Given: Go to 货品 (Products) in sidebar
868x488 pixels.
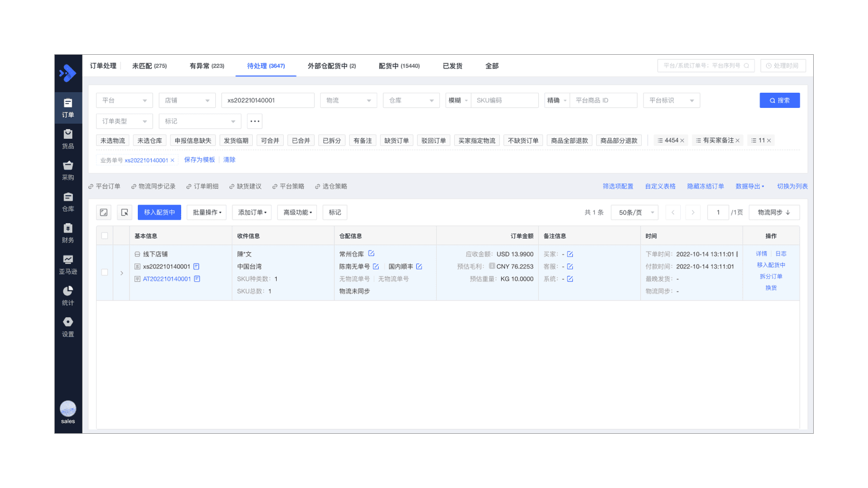Looking at the screenshot, I should click(68, 139).
